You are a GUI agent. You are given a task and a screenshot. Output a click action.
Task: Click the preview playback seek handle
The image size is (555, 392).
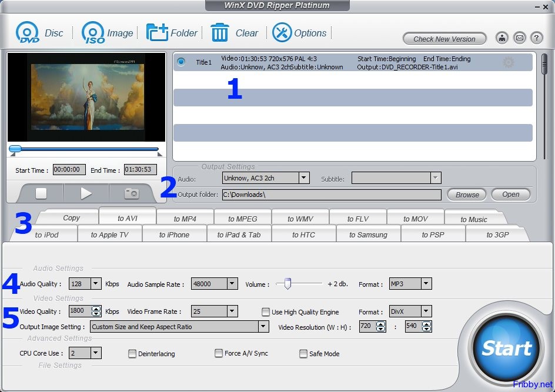(x=15, y=149)
